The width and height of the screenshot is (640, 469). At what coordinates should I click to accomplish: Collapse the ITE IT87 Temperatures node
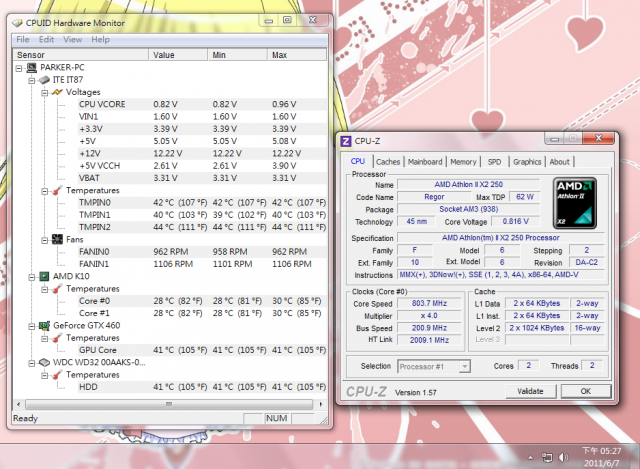pos(44,191)
